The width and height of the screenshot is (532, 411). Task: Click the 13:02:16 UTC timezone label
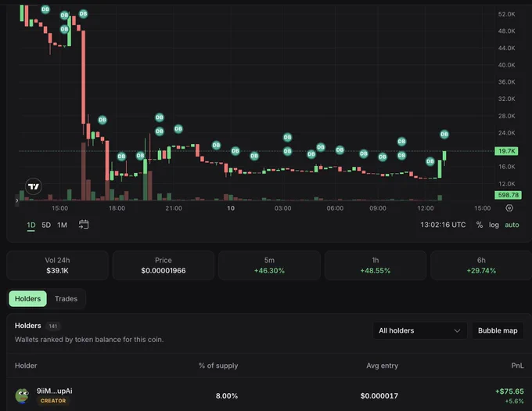(x=443, y=225)
